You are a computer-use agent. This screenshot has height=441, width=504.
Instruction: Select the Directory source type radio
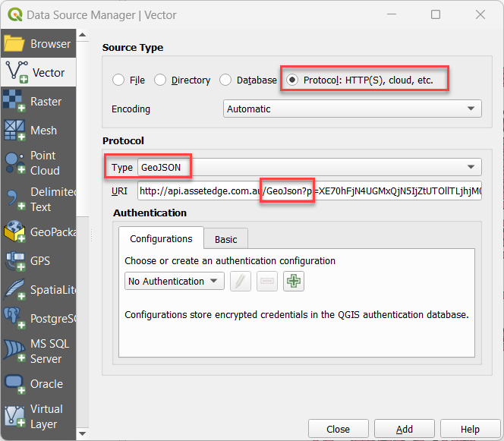click(160, 80)
